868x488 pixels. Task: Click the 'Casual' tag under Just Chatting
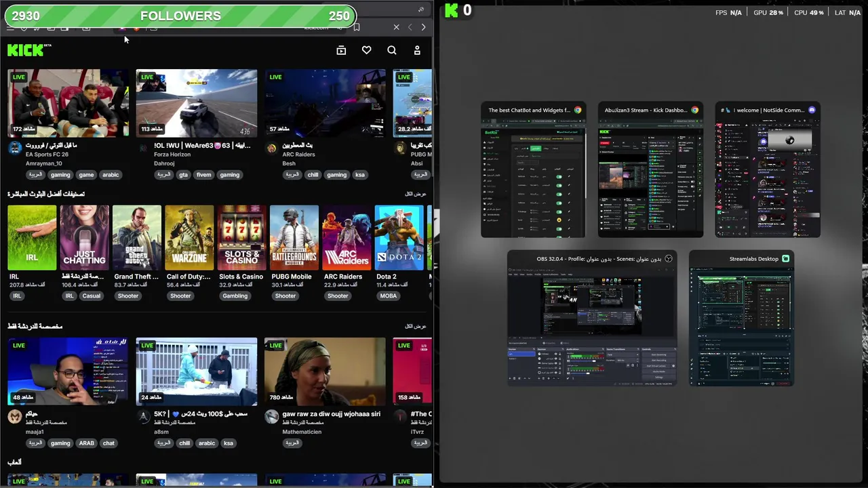91,296
